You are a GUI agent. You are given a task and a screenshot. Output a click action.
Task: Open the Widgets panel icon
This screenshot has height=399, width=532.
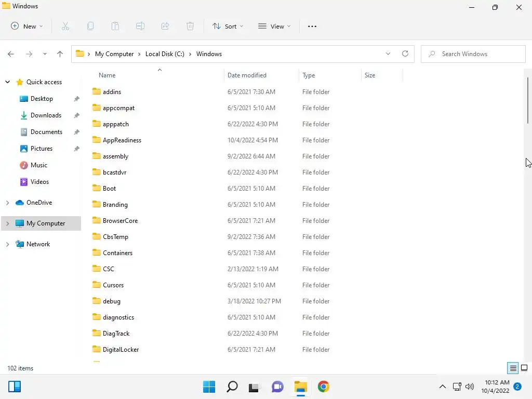14,387
